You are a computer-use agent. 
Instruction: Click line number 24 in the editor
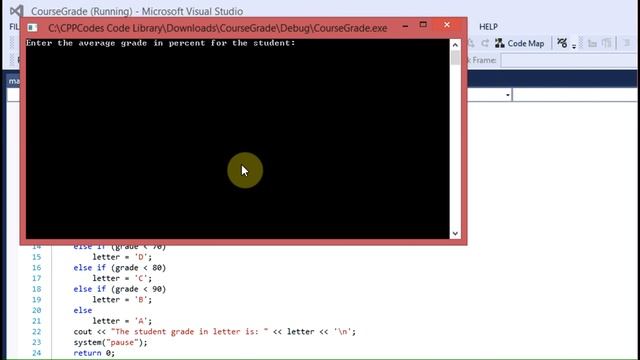point(37,353)
